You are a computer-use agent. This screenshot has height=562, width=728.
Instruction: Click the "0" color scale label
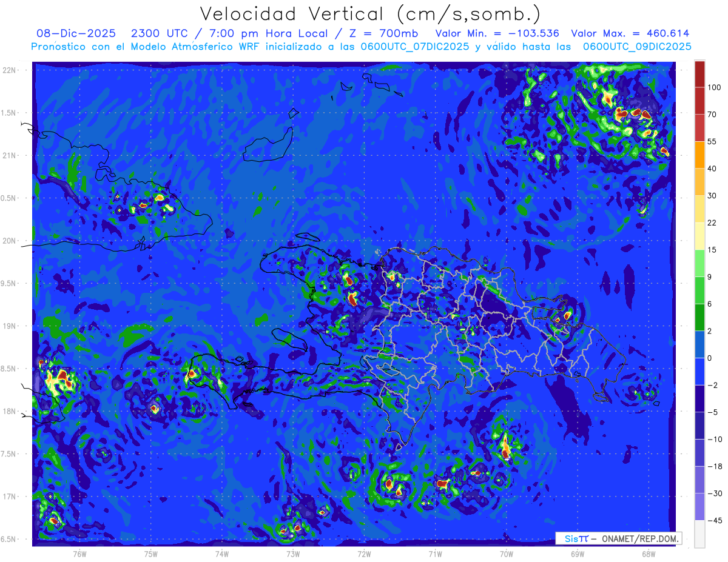point(710,358)
